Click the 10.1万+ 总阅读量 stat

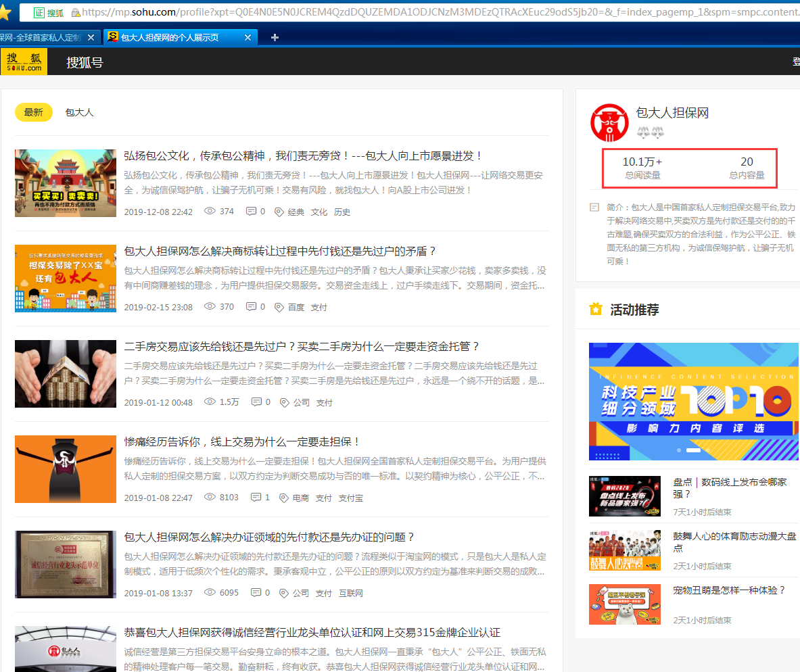click(x=643, y=168)
